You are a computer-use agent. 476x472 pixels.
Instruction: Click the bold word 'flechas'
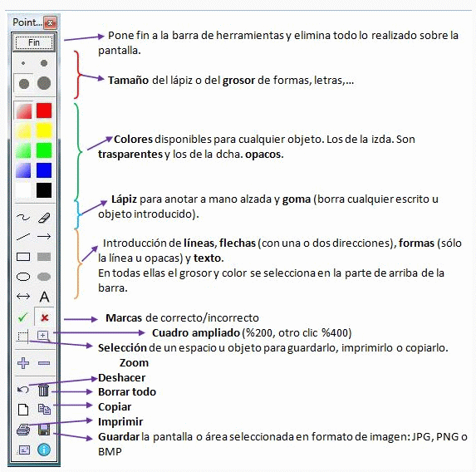238,243
